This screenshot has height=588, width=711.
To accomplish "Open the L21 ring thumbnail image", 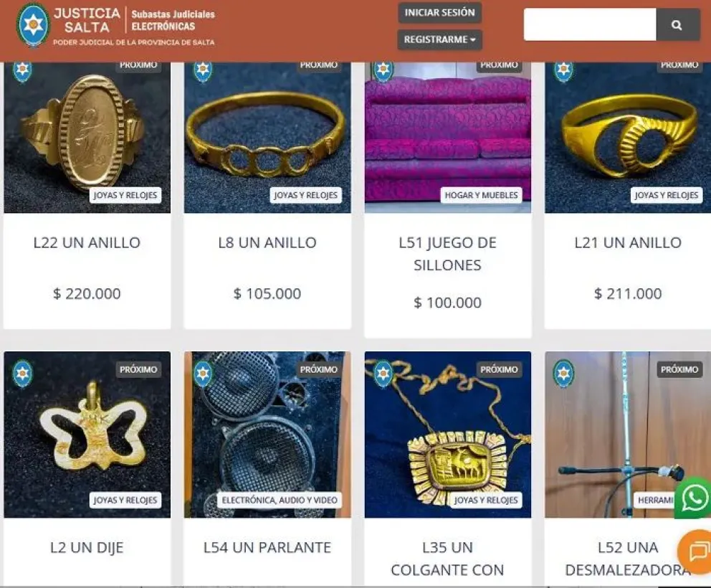I will pos(628,138).
